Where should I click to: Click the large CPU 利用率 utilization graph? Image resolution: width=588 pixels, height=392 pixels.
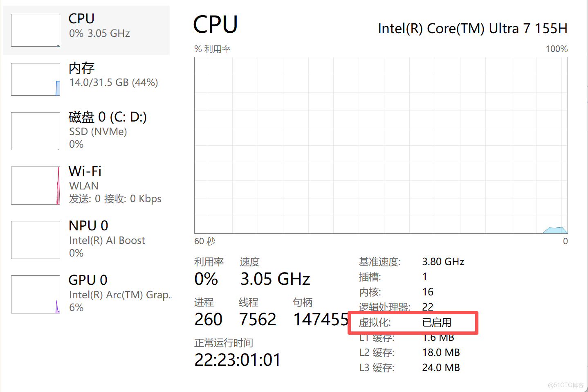[381, 145]
